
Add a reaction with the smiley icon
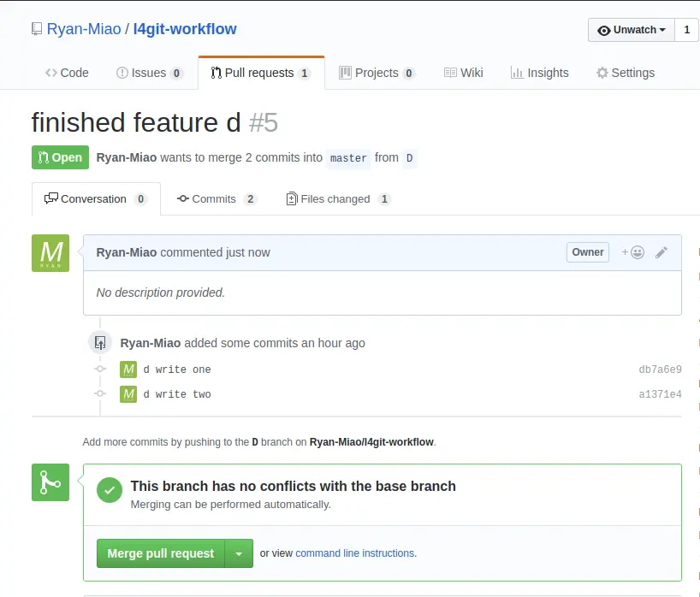coord(633,252)
